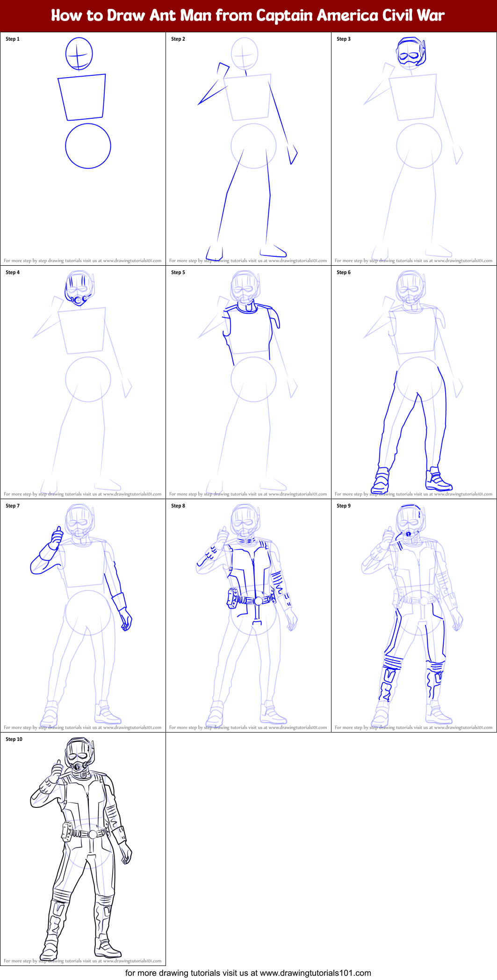Click the tutorial caption under Step 1
This screenshot has height=980, width=497.
(x=83, y=261)
